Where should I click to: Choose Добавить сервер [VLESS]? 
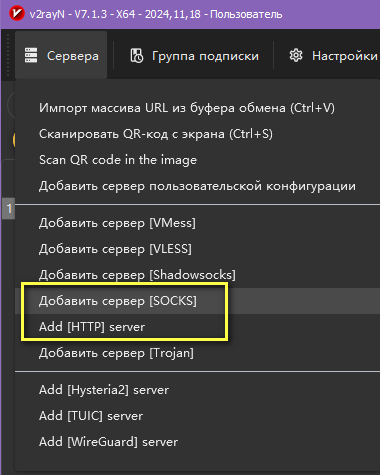click(197, 249)
